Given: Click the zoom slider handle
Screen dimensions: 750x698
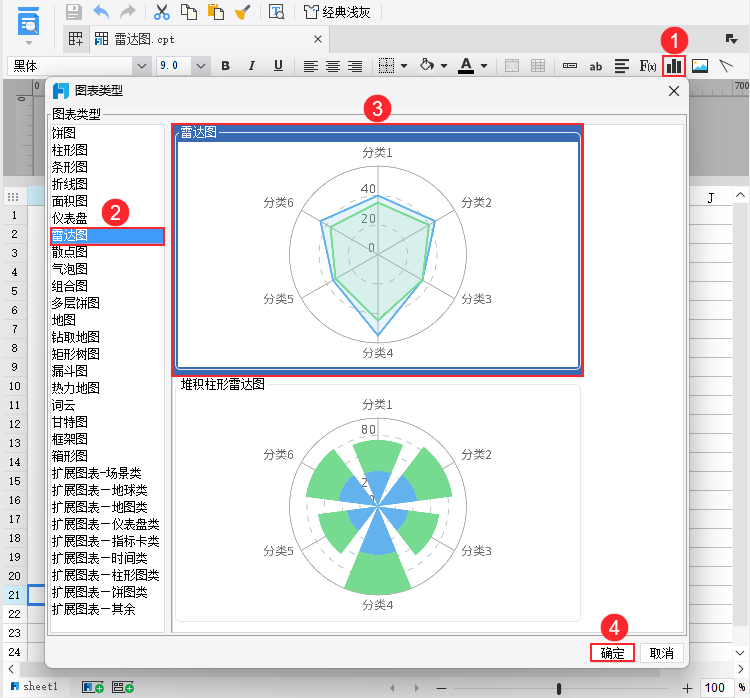Looking at the screenshot, I should pos(559,688).
